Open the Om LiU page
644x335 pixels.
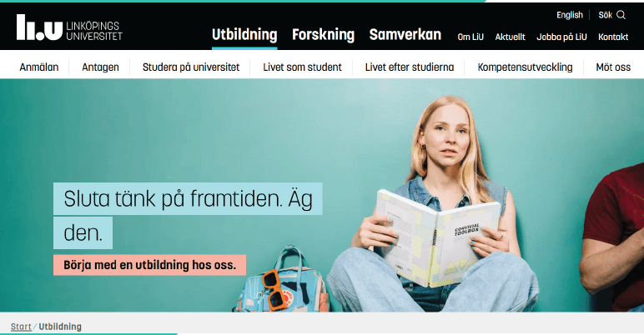(x=470, y=37)
